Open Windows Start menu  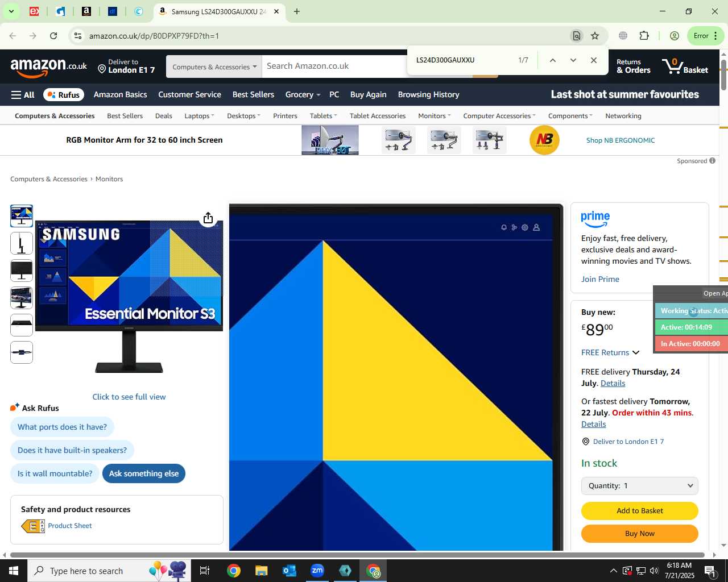tap(14, 571)
